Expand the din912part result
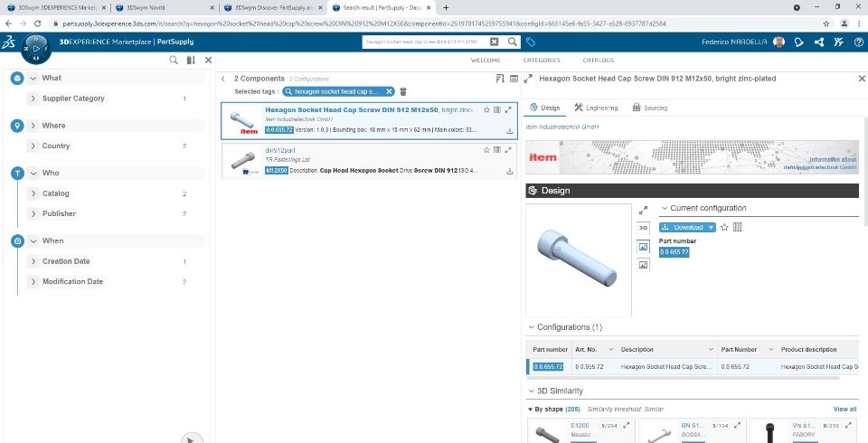This screenshot has height=443, width=868. point(508,149)
